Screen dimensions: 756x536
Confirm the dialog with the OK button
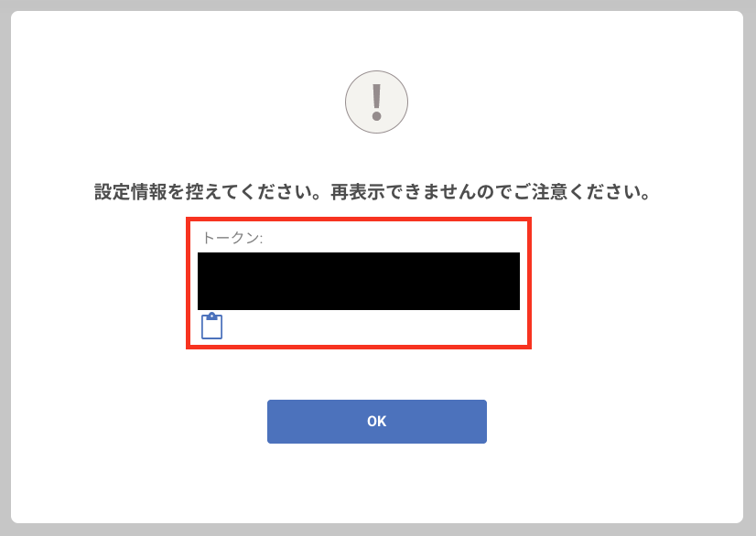pyautogui.click(x=376, y=422)
